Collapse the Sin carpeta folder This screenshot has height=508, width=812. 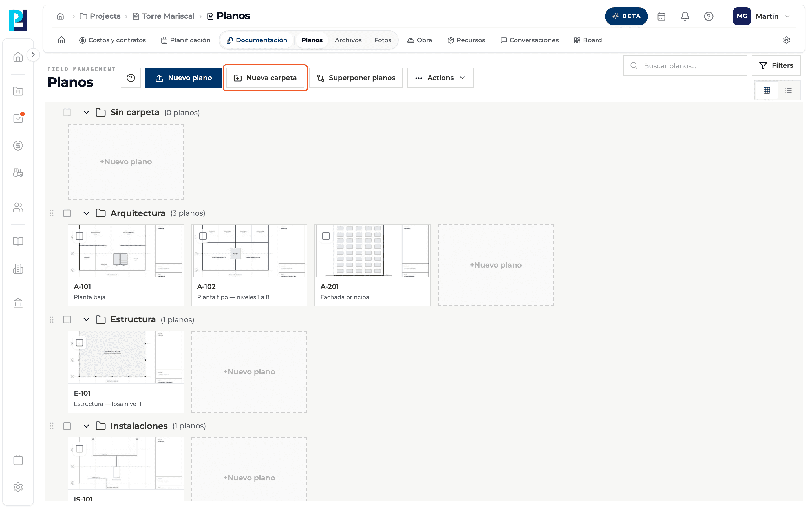86,112
